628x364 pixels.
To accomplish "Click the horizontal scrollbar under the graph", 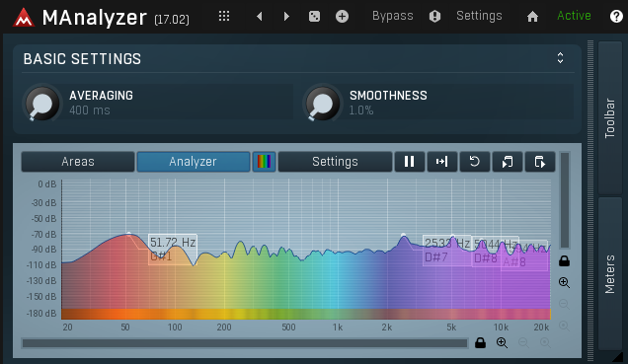I will click(245, 343).
